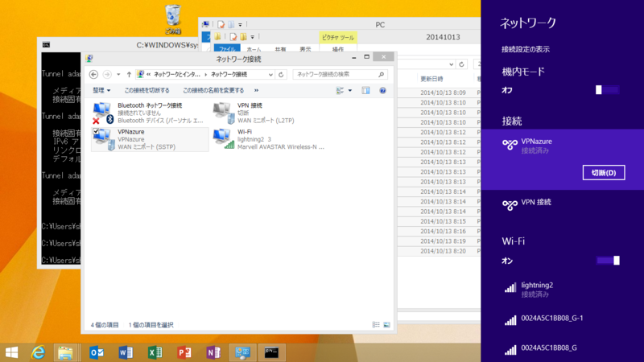Click この接続の名前を変更する toolbar command
644x362 pixels.
[213, 90]
